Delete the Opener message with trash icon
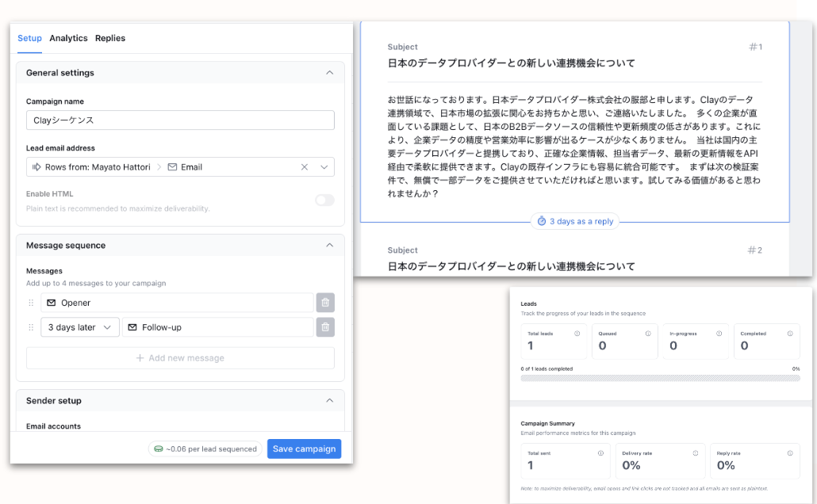This screenshot has height=504, width=817. (x=325, y=303)
